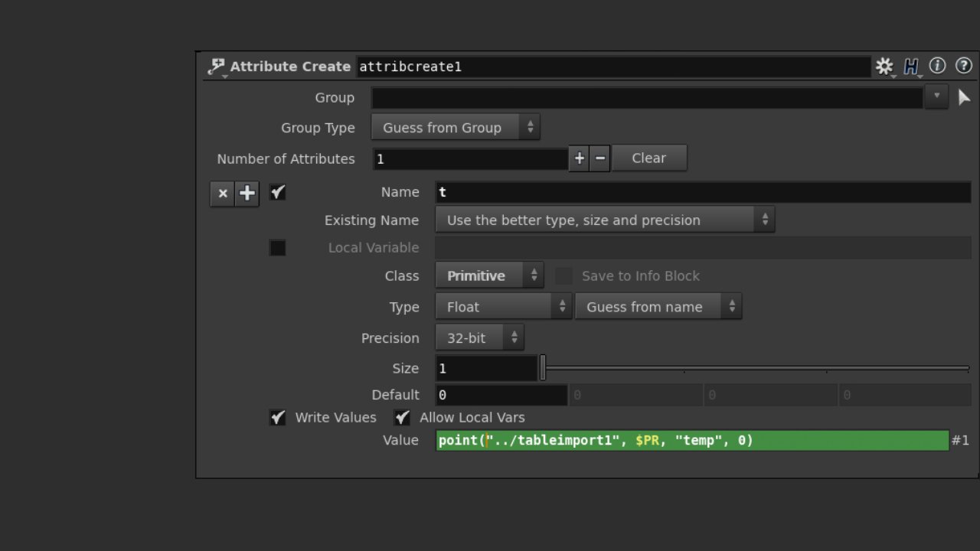Open the Houdini H presets menu
The height and width of the screenshot is (551, 980).
pyautogui.click(x=911, y=67)
